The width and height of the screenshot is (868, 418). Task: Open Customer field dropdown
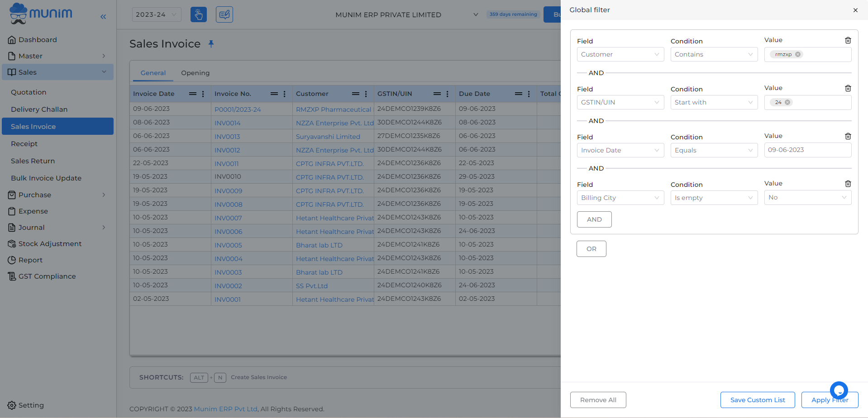[x=620, y=54]
